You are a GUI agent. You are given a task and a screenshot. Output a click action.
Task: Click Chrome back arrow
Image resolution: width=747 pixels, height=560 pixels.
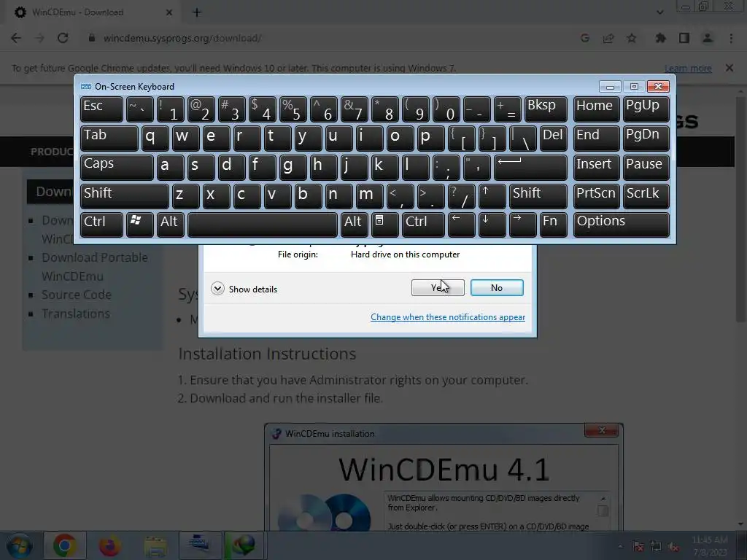tap(16, 38)
